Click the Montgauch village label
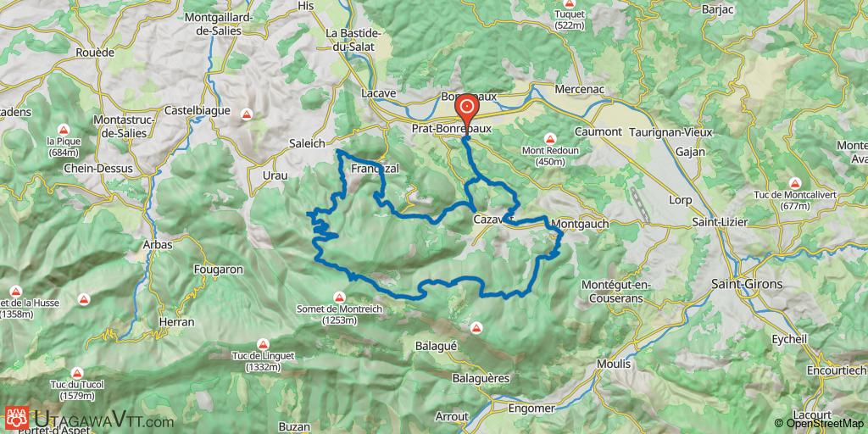 (x=580, y=224)
